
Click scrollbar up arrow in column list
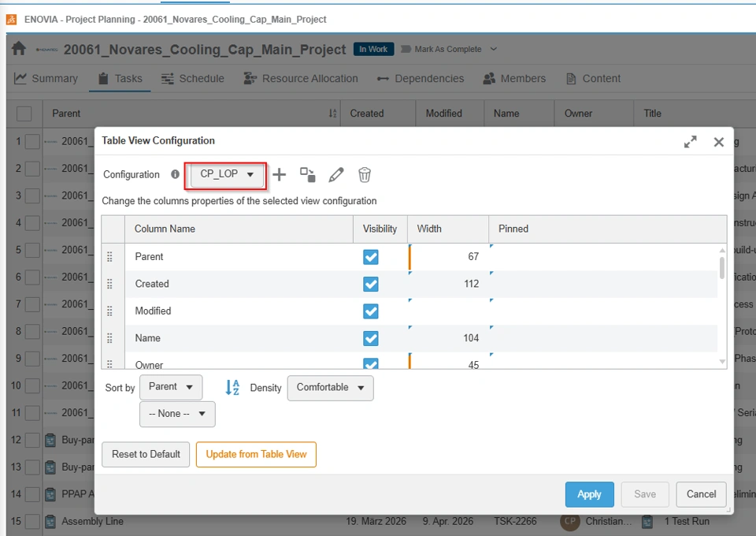pos(722,250)
